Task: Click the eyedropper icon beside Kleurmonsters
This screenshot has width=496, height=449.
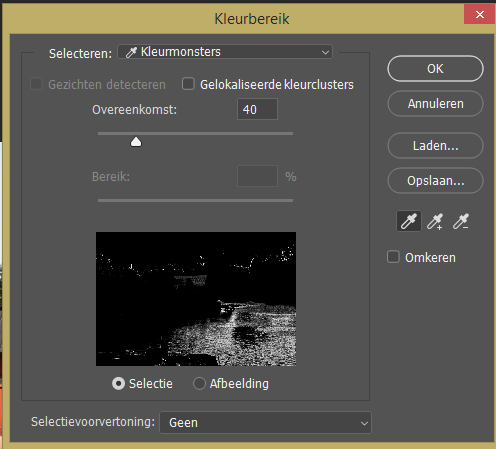Action: (131, 52)
